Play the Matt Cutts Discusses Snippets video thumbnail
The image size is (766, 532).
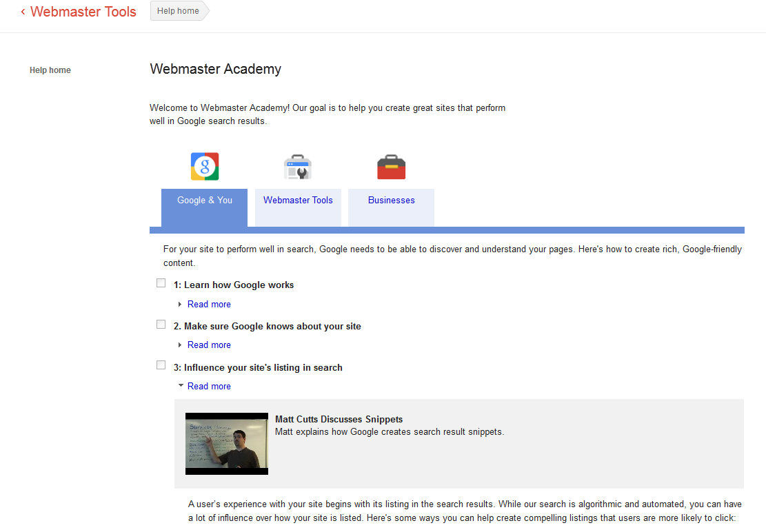pos(227,444)
